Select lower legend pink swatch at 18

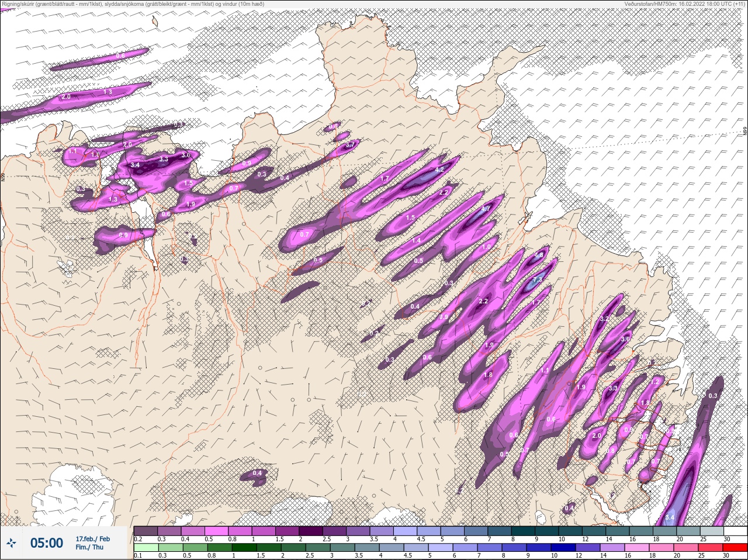coord(662,548)
